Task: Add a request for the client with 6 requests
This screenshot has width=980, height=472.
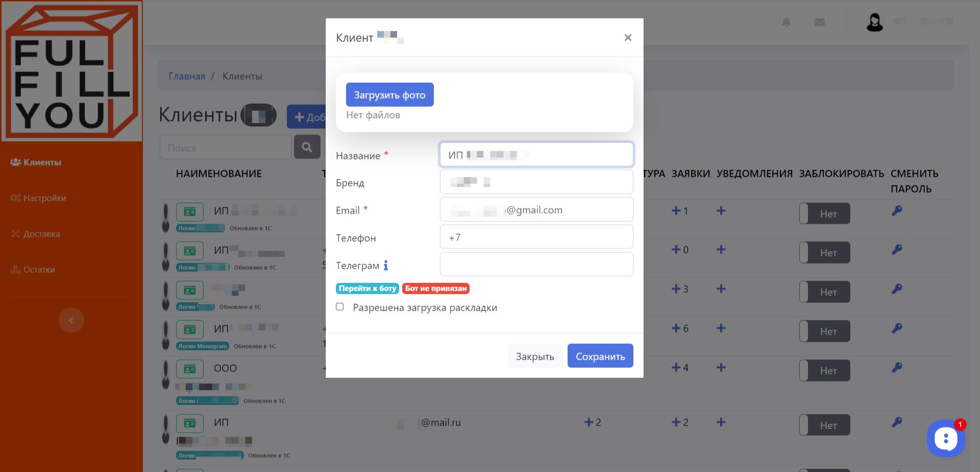Action: tap(676, 328)
